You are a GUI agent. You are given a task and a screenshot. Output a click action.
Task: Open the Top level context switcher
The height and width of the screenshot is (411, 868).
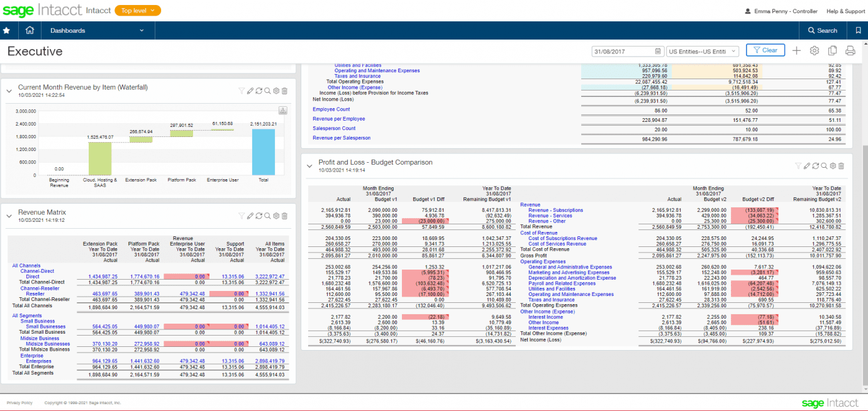point(137,11)
